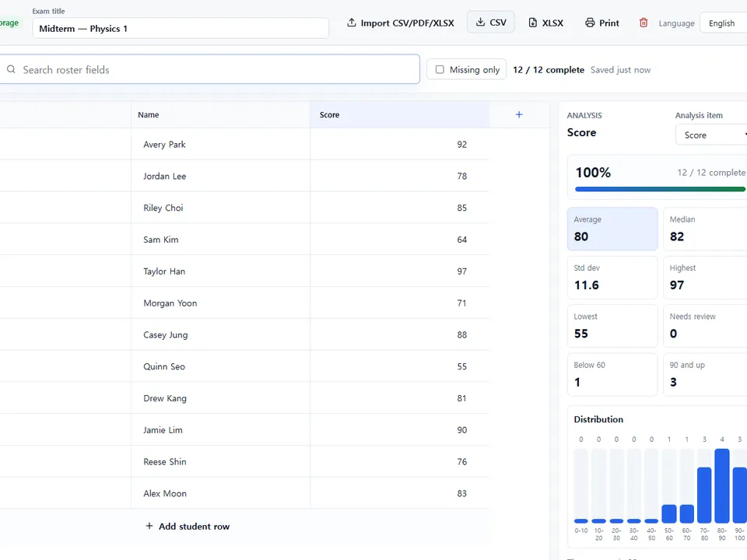Open the Language dropdown showing English
This screenshot has height=560, width=747.
(x=723, y=23)
